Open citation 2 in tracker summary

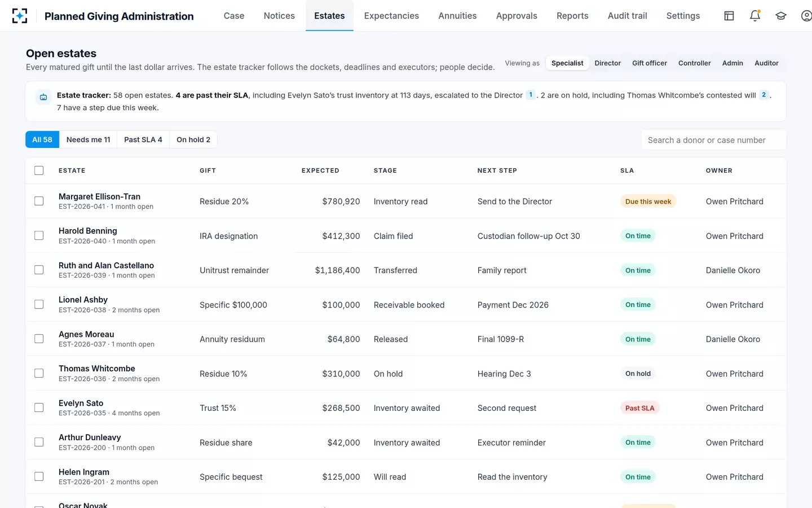point(764,95)
